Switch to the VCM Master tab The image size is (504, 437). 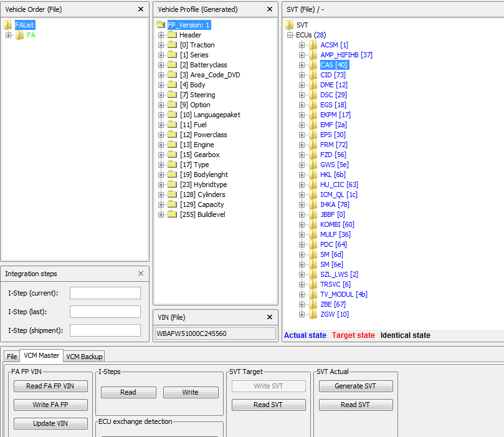click(x=42, y=355)
